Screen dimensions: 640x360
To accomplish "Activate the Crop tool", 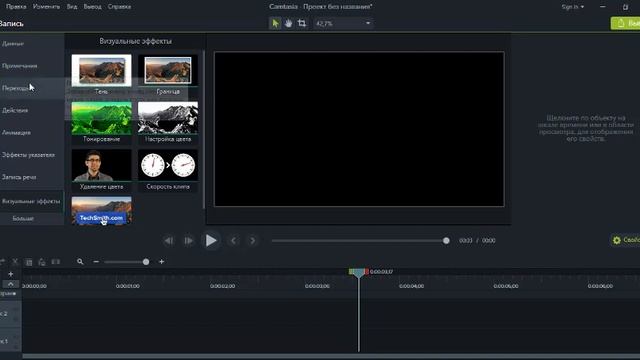I will [302, 23].
